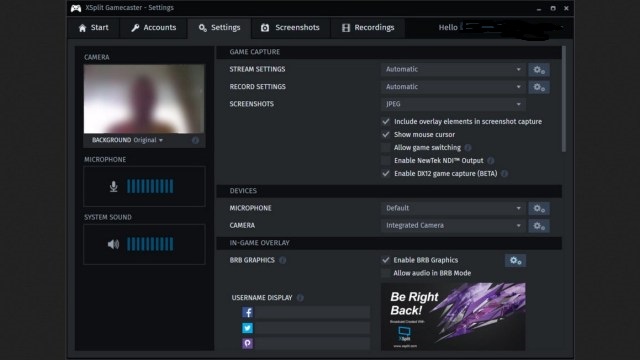The width and height of the screenshot is (640, 360).
Task: Open the Recordings tab
Action: (x=368, y=28)
